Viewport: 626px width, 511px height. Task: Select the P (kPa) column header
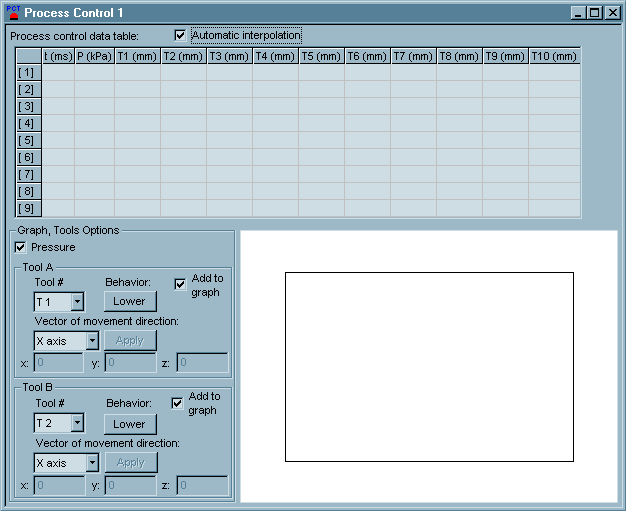[94, 56]
